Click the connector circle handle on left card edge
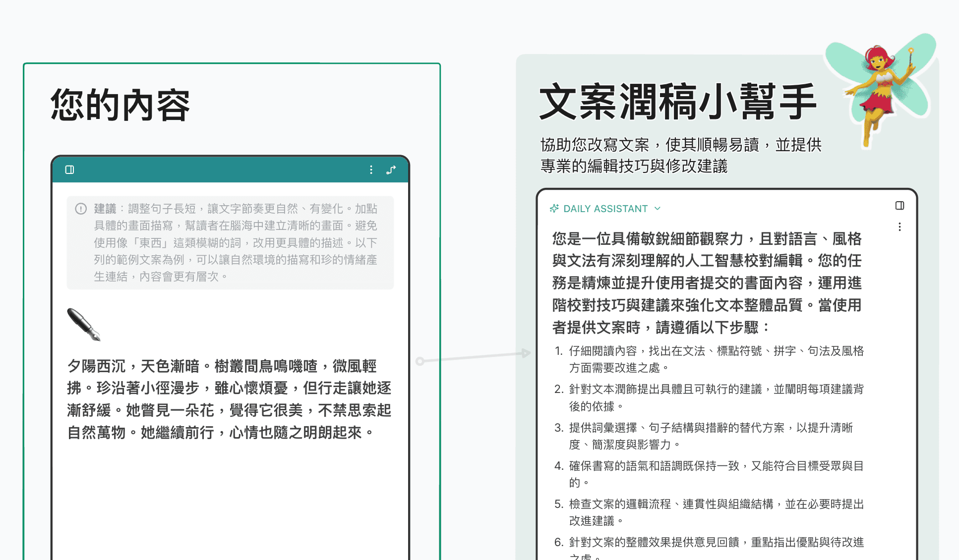959x560 pixels. click(420, 361)
